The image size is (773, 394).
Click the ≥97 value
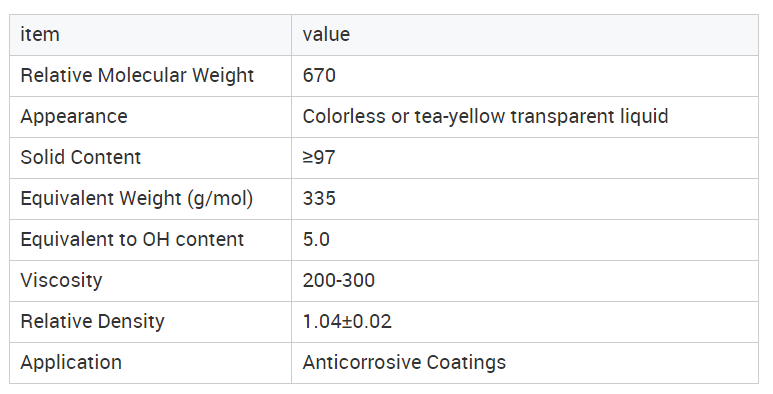pos(319,157)
